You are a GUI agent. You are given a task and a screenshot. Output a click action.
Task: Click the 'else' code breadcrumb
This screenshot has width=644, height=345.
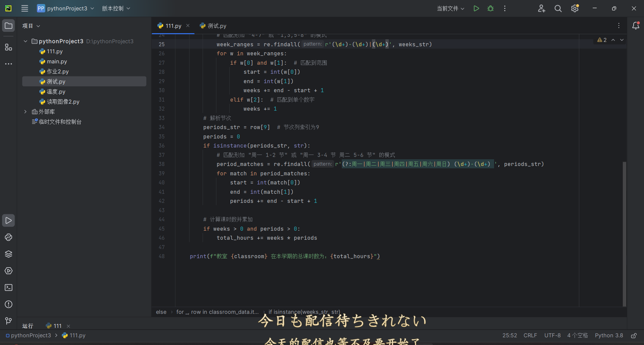click(161, 312)
